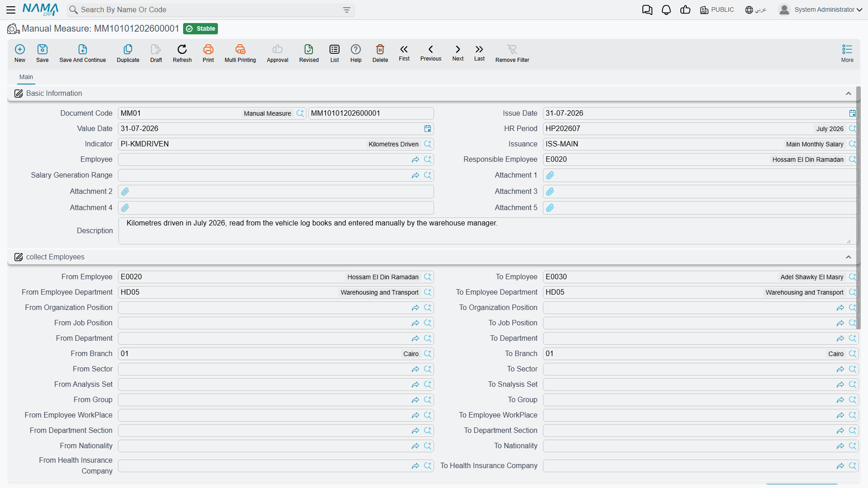Select the Main tab
Viewport: 868px width, 488px height.
pos(26,77)
